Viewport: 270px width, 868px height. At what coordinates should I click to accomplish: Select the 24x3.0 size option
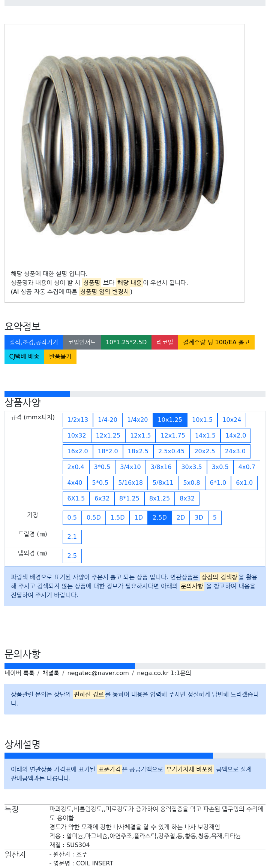[235, 451]
